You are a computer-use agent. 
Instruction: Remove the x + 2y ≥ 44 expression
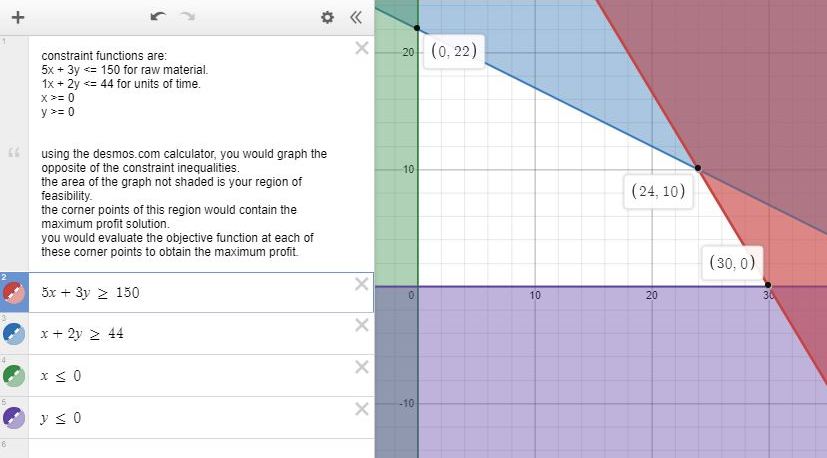[x=362, y=325]
